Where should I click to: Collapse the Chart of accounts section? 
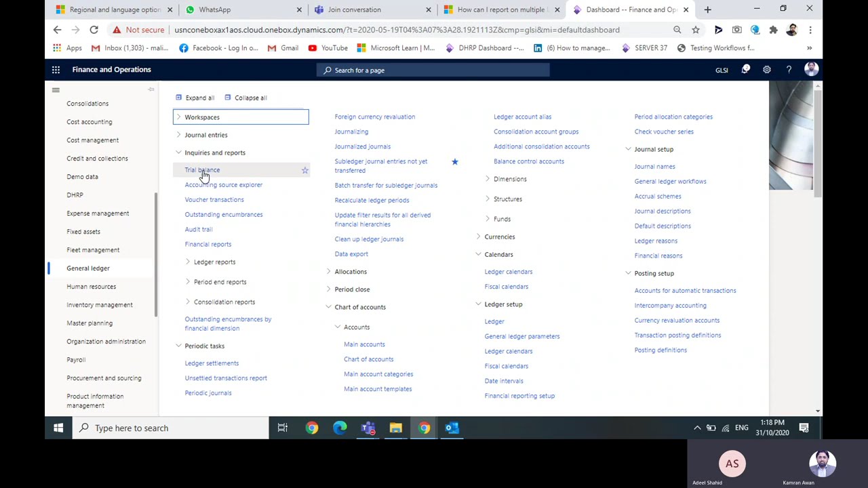(328, 307)
